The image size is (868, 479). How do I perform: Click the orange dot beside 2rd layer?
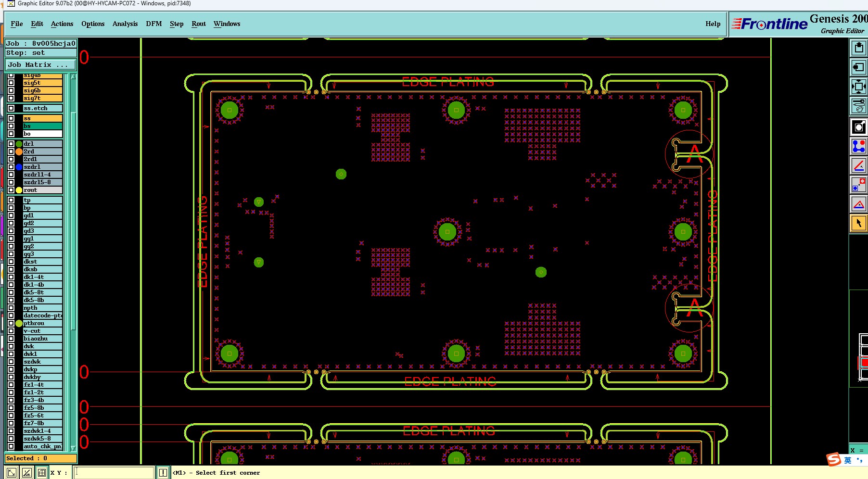coord(19,151)
